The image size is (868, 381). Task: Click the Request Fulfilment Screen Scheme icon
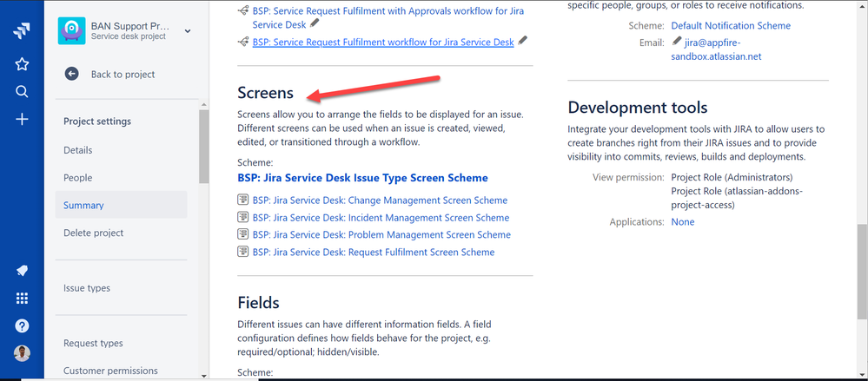tap(242, 252)
